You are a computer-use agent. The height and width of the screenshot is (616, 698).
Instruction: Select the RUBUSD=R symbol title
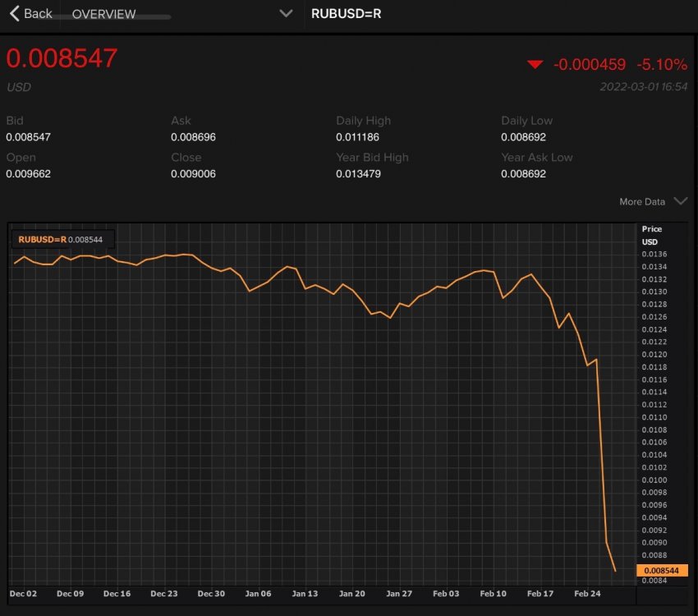[346, 14]
